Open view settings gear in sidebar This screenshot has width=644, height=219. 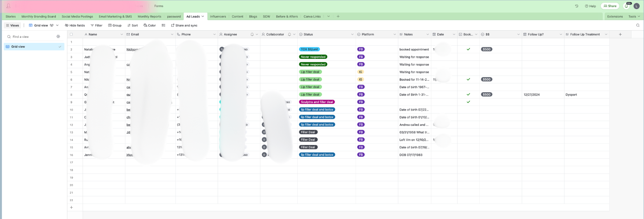point(58,37)
